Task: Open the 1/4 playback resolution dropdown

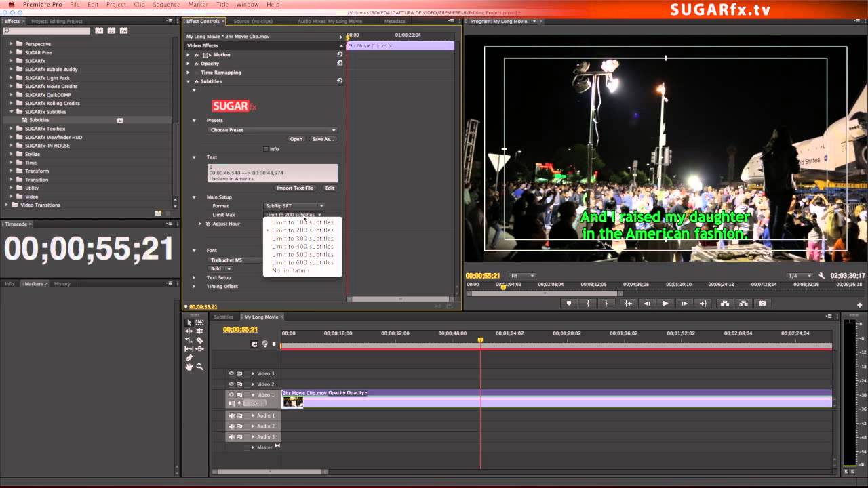Action: [x=800, y=276]
